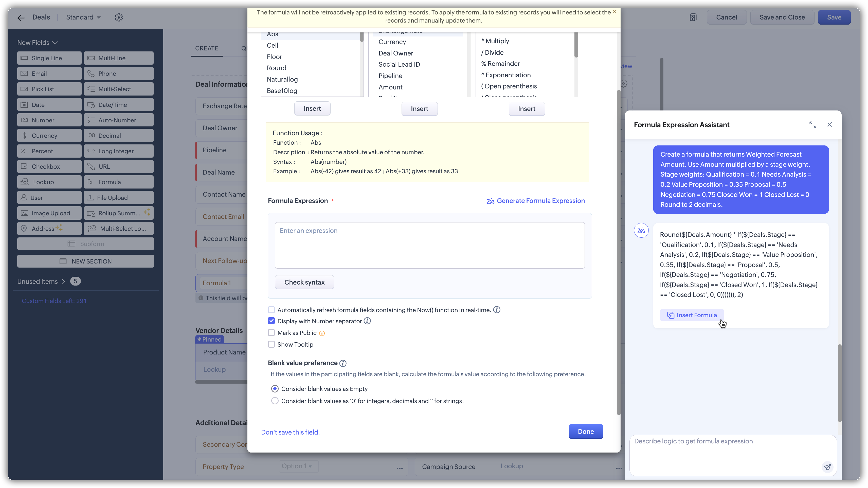The height and width of the screenshot is (488, 868).
Task: Dismiss the yellow formula notice banner
Action: click(x=614, y=11)
